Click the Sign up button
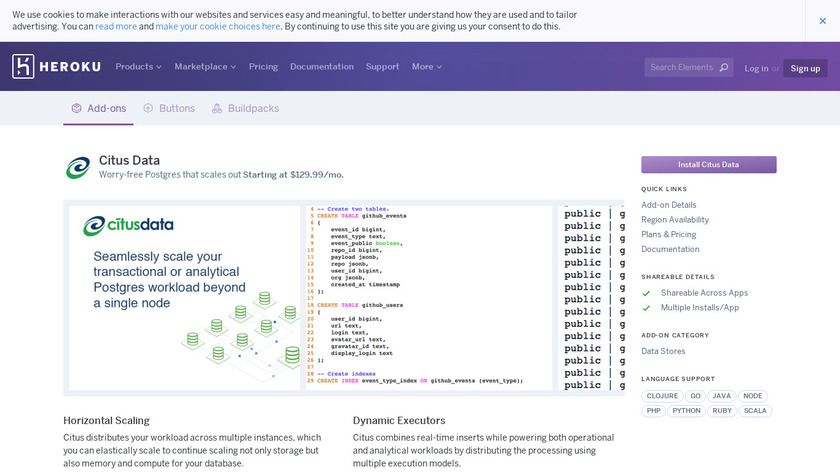 [805, 68]
